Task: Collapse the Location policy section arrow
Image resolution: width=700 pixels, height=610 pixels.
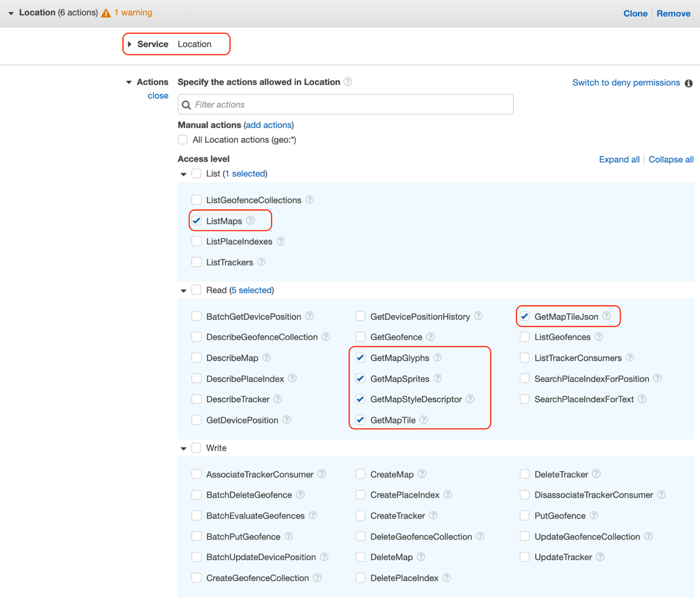Action: tap(11, 13)
